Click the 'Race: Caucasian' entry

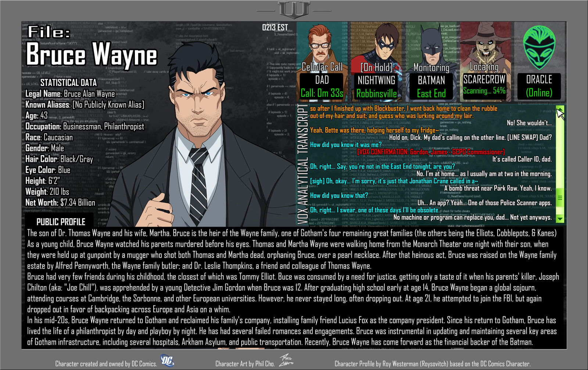[x=49, y=137]
